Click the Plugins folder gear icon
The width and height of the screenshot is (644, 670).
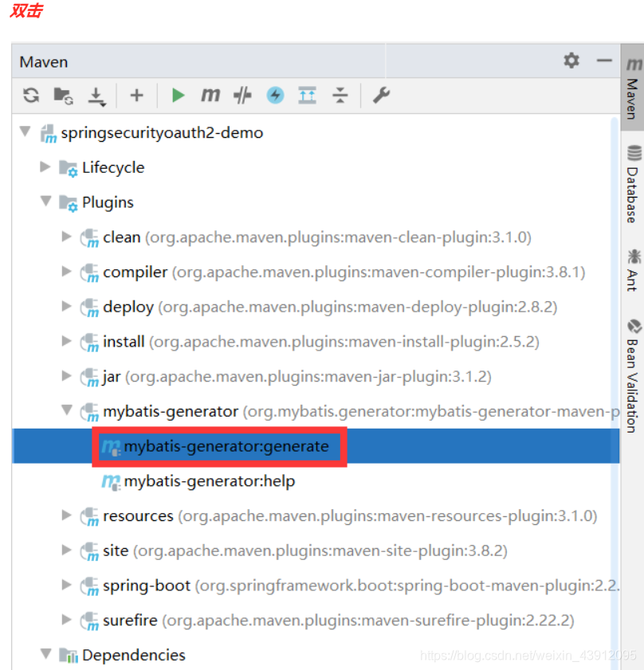69,203
